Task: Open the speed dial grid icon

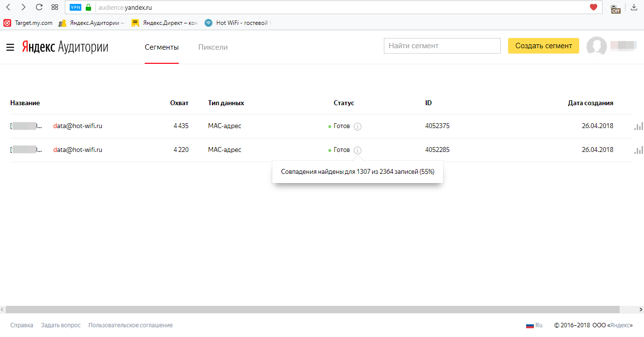Action: pos(55,7)
